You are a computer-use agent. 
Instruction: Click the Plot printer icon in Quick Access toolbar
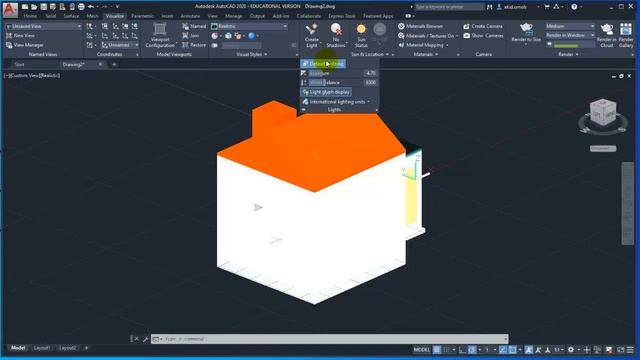coord(81,7)
